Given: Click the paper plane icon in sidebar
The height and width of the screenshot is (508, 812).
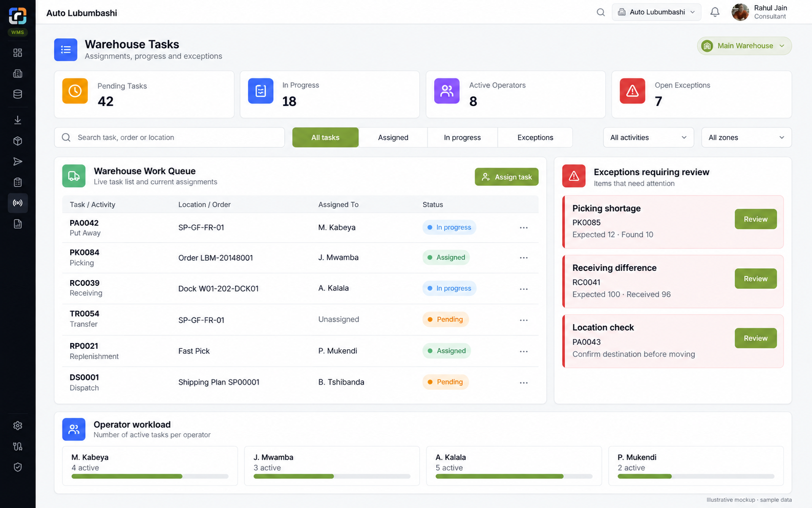Looking at the screenshot, I should pyautogui.click(x=17, y=162).
